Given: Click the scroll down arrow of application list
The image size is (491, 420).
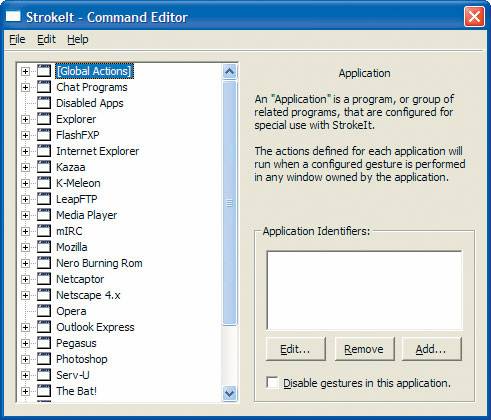Looking at the screenshot, I should coord(230,393).
